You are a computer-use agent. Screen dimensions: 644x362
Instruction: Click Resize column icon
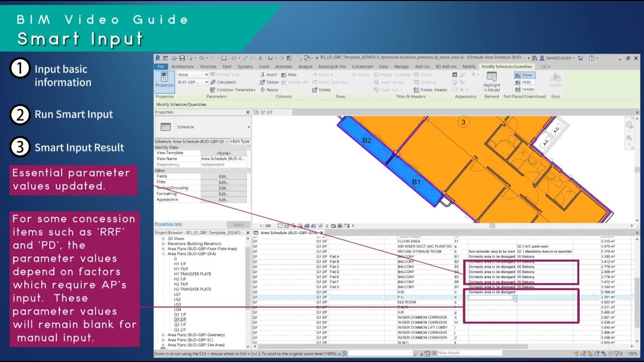click(269, 89)
